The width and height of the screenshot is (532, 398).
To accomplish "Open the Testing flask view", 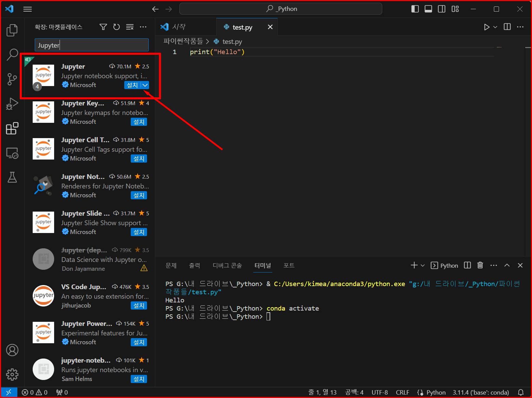I will (12, 177).
